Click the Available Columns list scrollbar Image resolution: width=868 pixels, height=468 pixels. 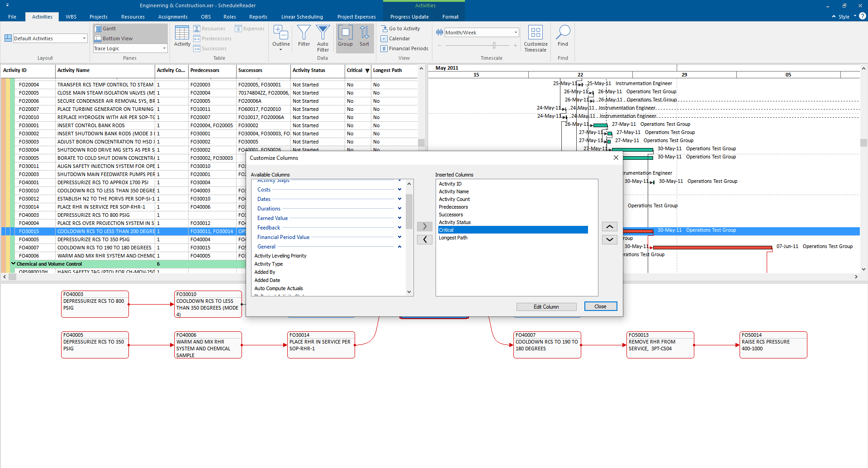pos(409,211)
